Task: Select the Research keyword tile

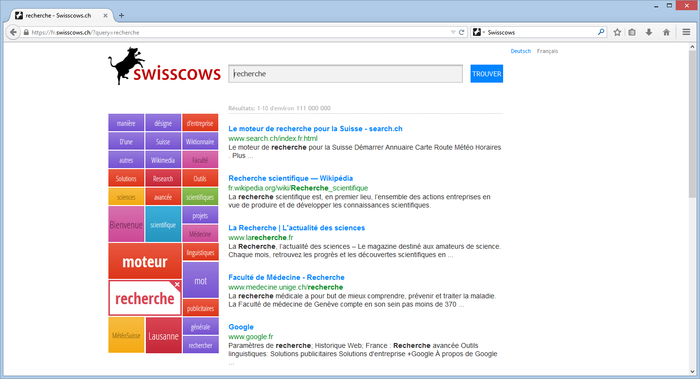Action: point(163,178)
